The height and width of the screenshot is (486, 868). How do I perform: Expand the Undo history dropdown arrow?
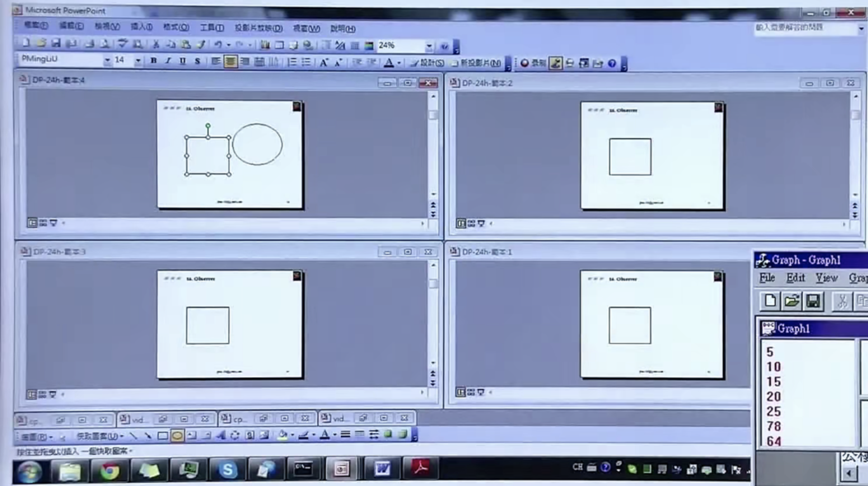pyautogui.click(x=229, y=45)
